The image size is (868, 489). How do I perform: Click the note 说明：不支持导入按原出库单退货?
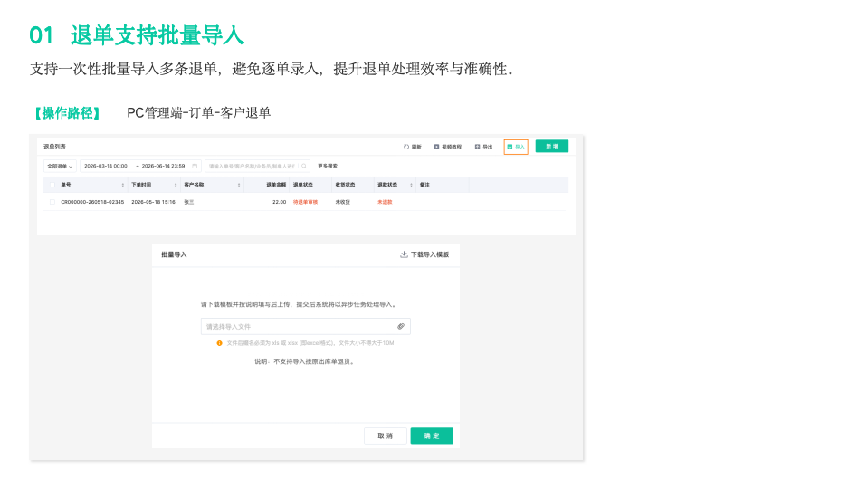pos(304,361)
